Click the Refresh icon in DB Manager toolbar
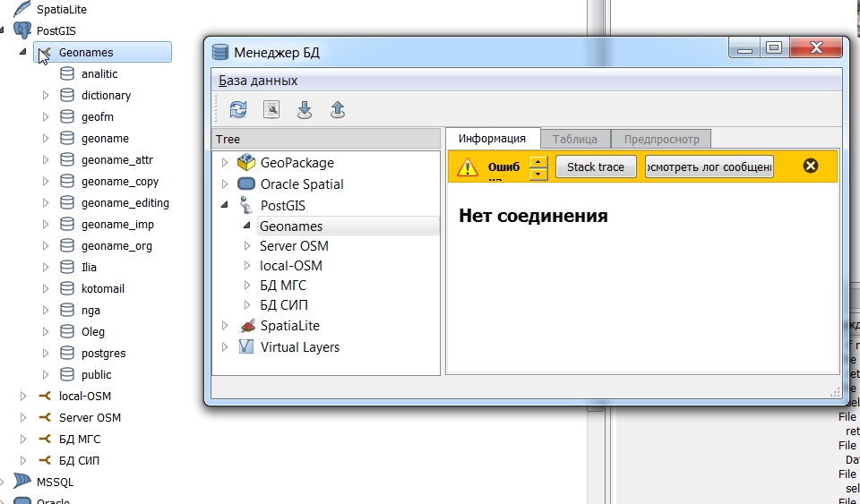The width and height of the screenshot is (860, 504). [x=238, y=109]
